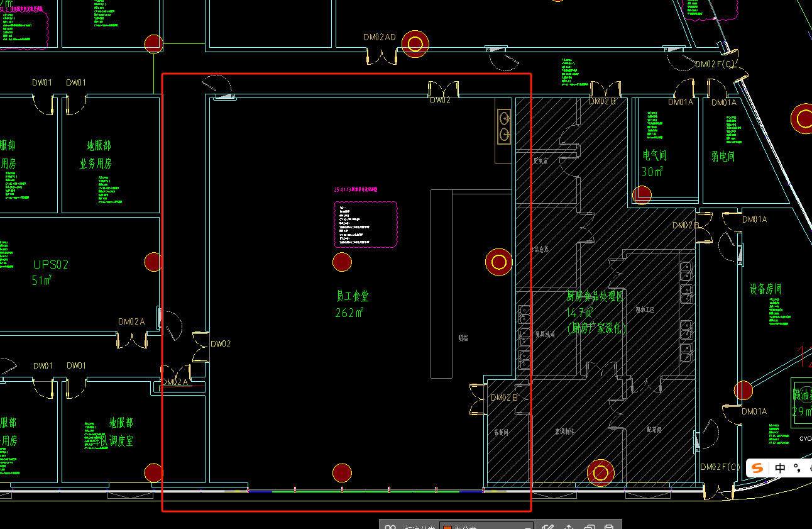Viewport: 812px width, 529px height.
Task: Toggle the 中 Chinese input mode
Action: (x=780, y=468)
